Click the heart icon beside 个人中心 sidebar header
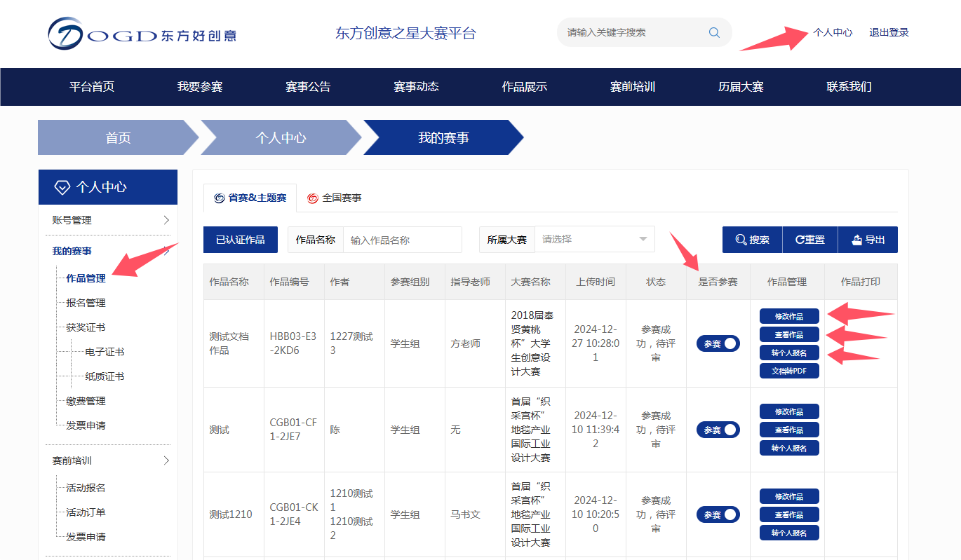This screenshot has width=961, height=560. [x=62, y=187]
